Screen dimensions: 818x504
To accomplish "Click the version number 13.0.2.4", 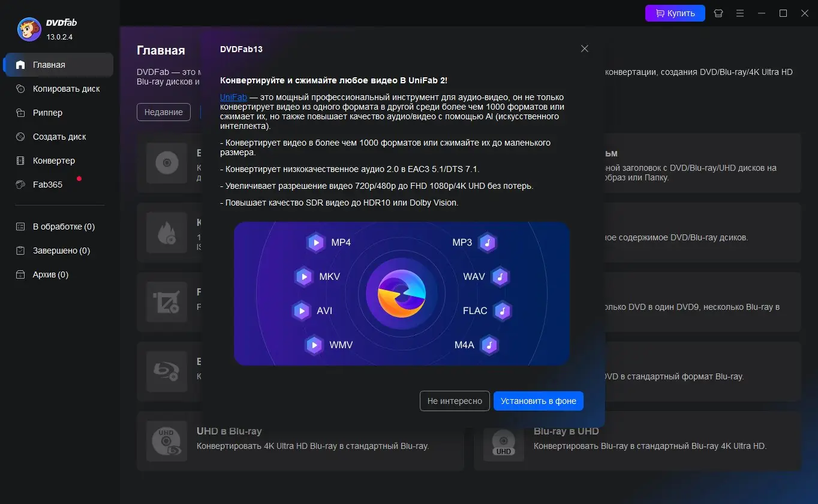I will coord(59,37).
